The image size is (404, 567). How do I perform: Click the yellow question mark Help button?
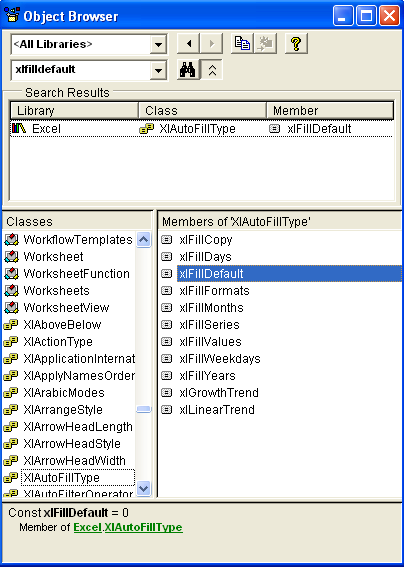[x=296, y=44]
